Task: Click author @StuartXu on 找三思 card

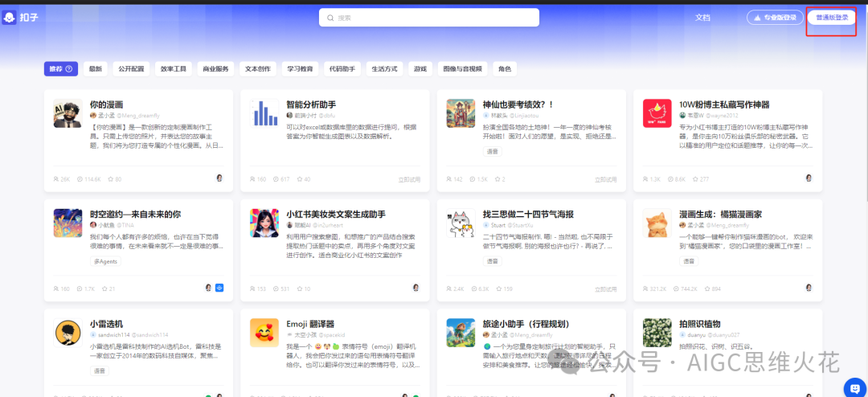Action: [x=520, y=225]
